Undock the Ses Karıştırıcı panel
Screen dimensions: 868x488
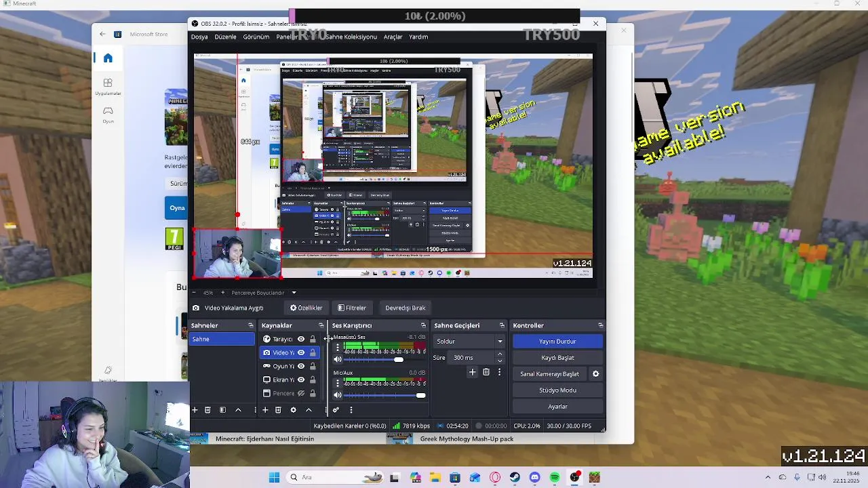[x=423, y=325]
